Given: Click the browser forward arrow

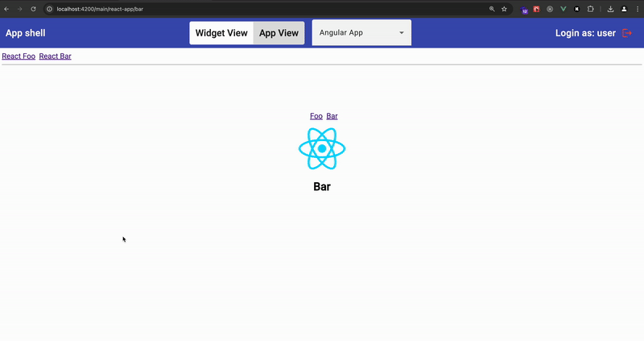Looking at the screenshot, I should (19, 9).
